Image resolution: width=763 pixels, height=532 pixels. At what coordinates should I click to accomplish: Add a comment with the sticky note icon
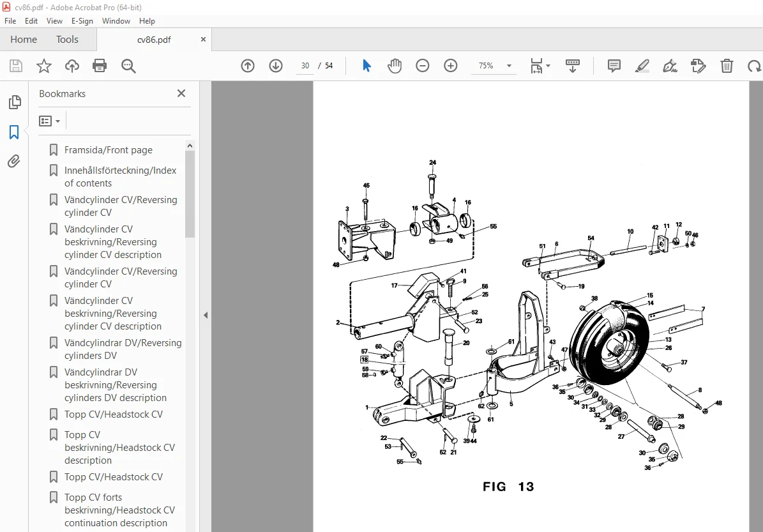pos(614,66)
